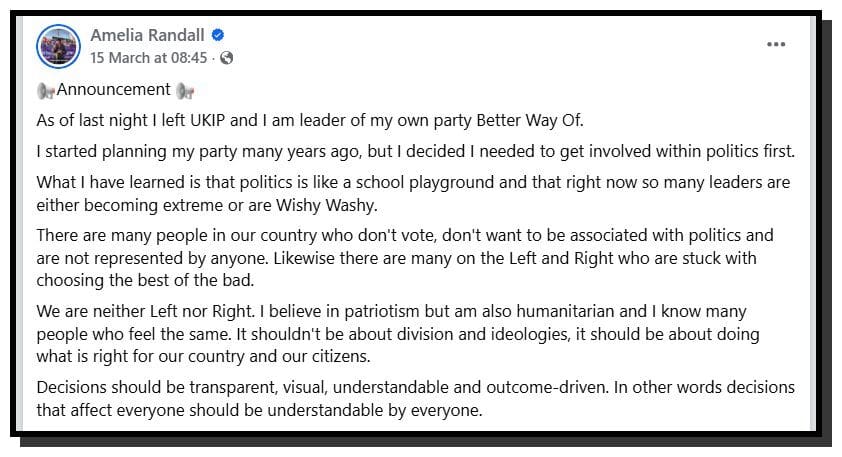Click the megaphone emoji after Announcement
This screenshot has height=457, width=842.
[x=185, y=90]
